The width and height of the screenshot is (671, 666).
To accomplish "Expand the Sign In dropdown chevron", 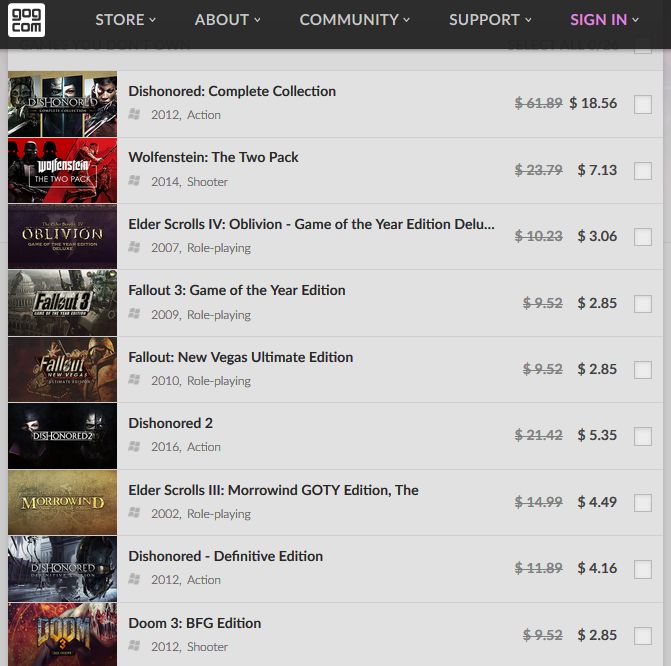I will [635, 20].
